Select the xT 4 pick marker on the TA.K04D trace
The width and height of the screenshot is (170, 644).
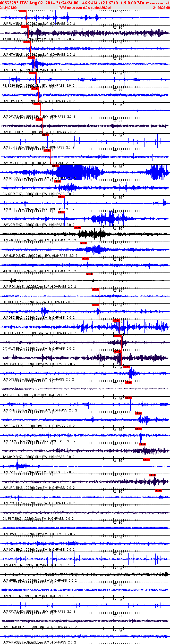[x=142, y=444]
